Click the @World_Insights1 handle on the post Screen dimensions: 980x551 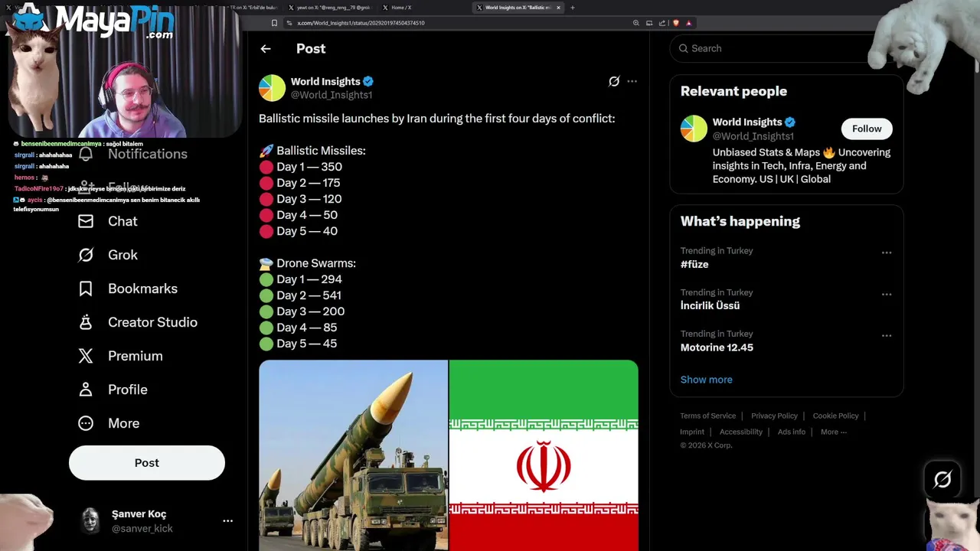point(332,95)
